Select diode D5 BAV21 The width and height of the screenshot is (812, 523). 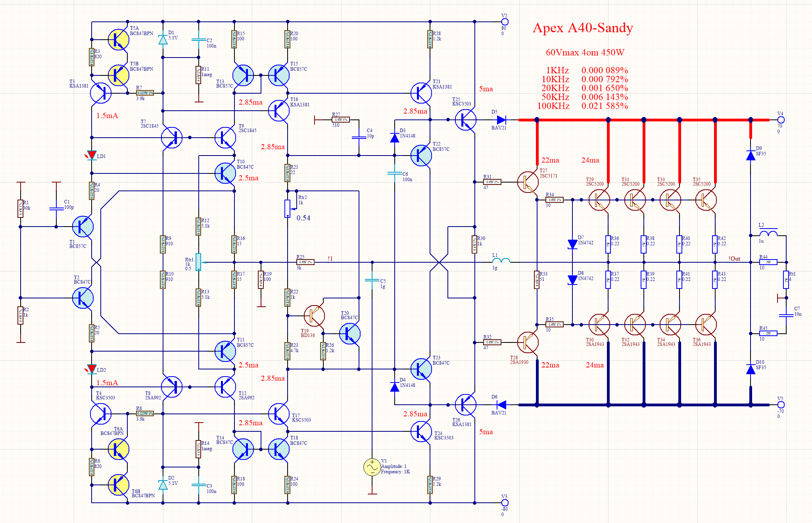click(501, 119)
